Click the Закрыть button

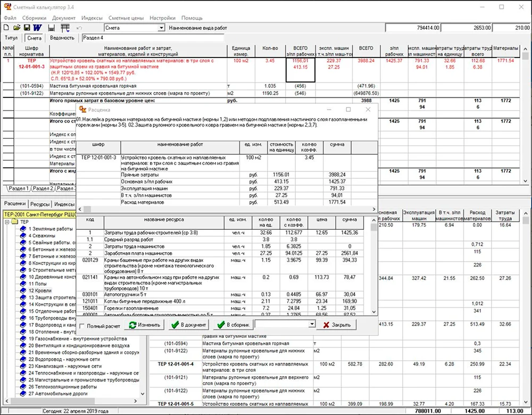click(337, 325)
